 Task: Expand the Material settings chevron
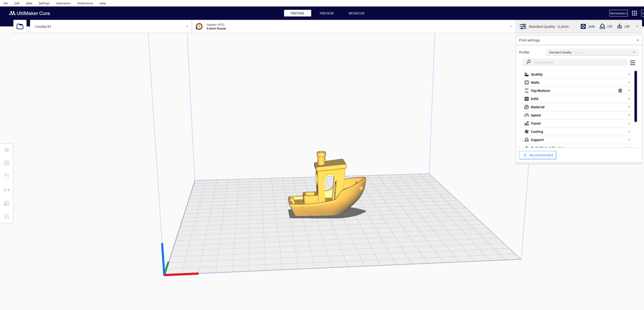coord(630,107)
